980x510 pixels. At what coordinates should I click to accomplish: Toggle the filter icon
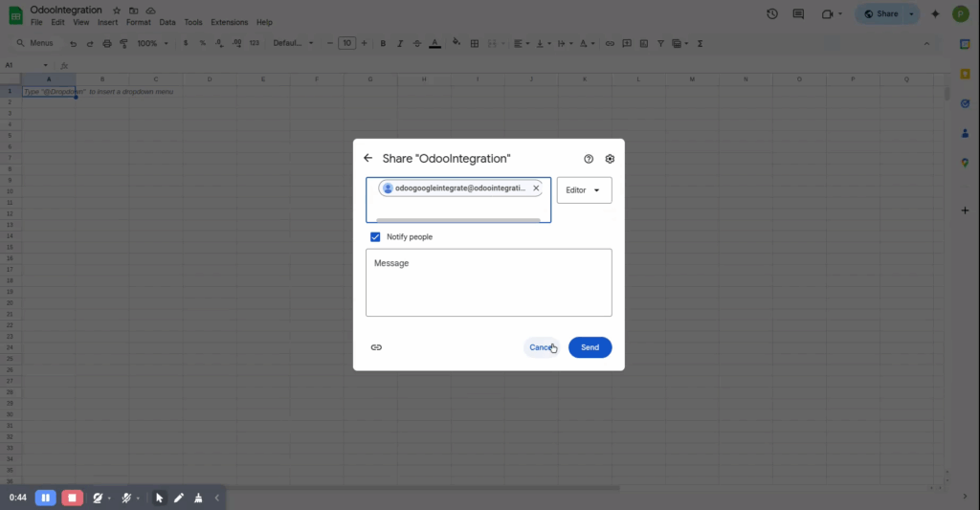click(x=660, y=44)
